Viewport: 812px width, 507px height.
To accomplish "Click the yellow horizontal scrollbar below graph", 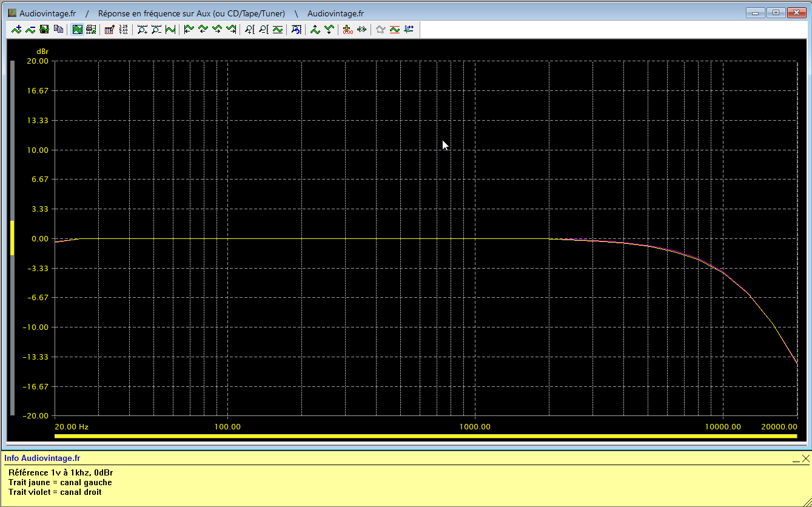I will tap(426, 436).
